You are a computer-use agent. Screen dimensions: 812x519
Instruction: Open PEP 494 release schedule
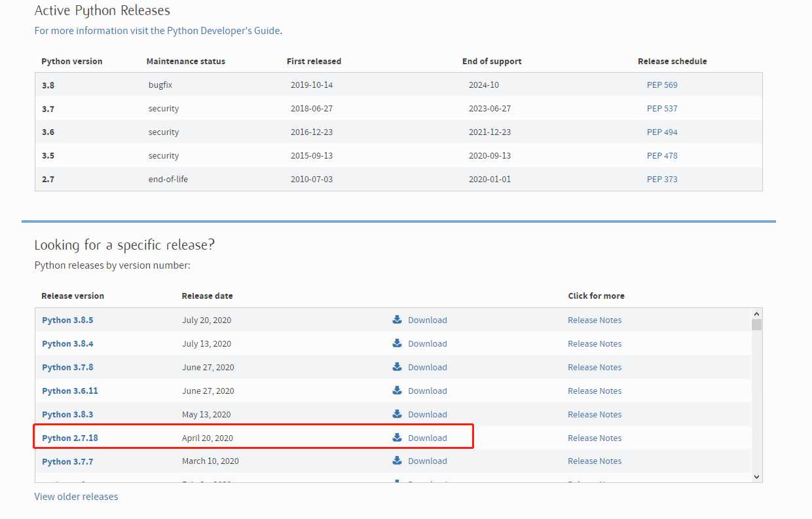pyautogui.click(x=662, y=132)
